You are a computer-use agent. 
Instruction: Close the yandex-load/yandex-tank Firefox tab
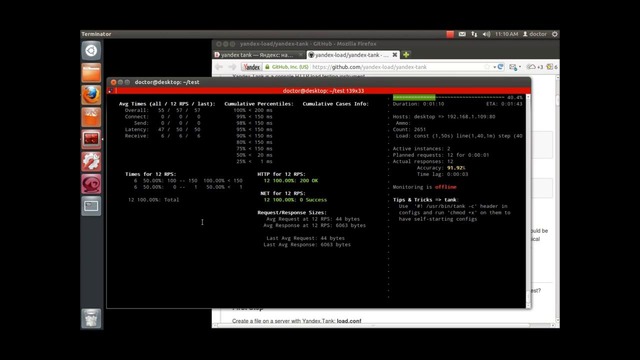coord(395,55)
